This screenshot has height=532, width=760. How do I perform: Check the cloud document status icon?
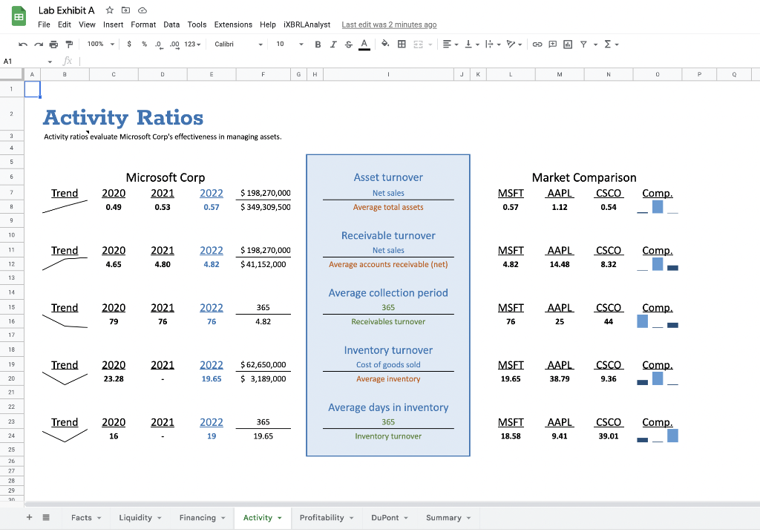click(x=142, y=10)
